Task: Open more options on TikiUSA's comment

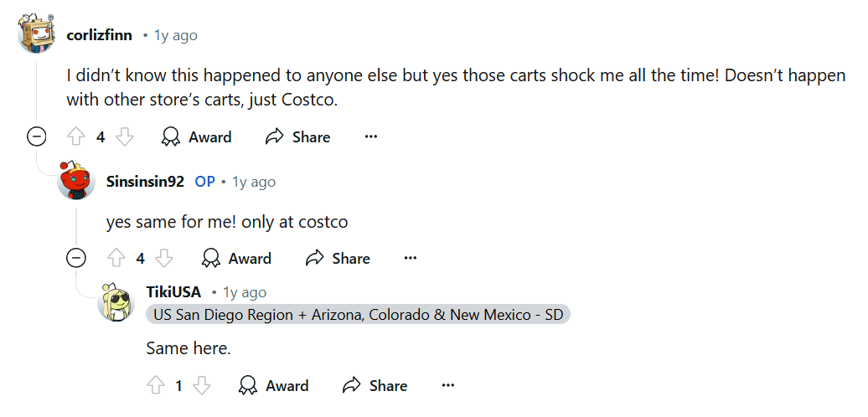Action: click(448, 385)
